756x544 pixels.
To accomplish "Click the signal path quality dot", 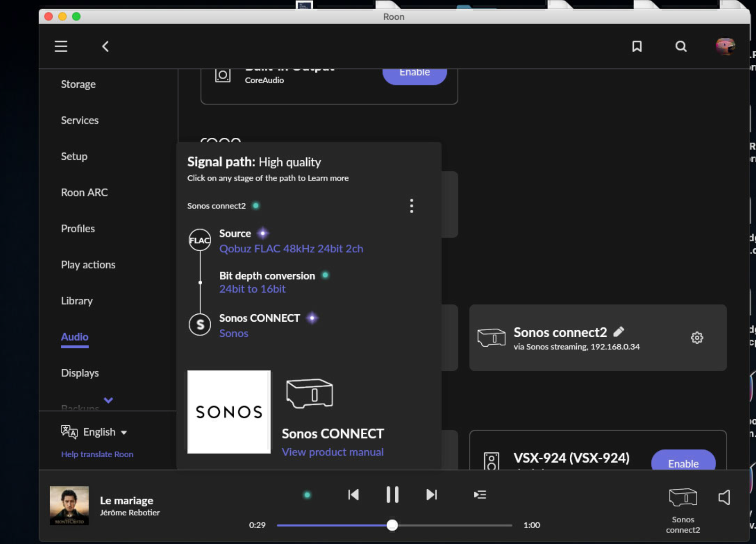I will click(x=307, y=495).
